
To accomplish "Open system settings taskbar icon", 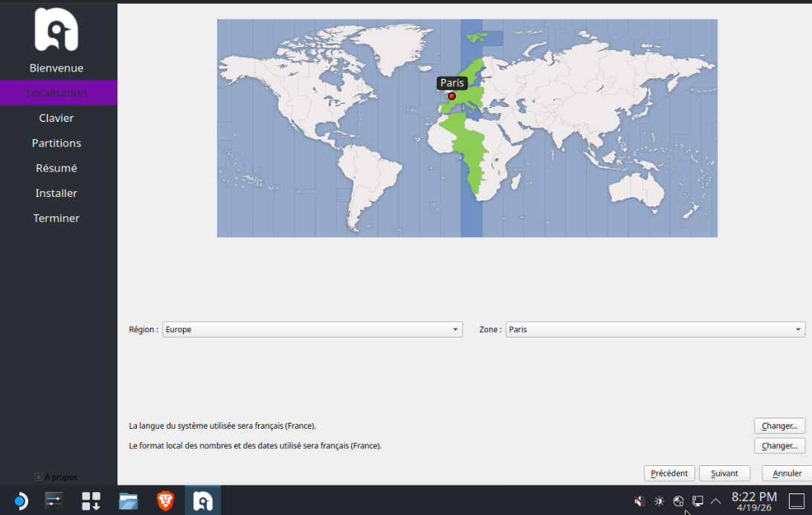I will (55, 502).
